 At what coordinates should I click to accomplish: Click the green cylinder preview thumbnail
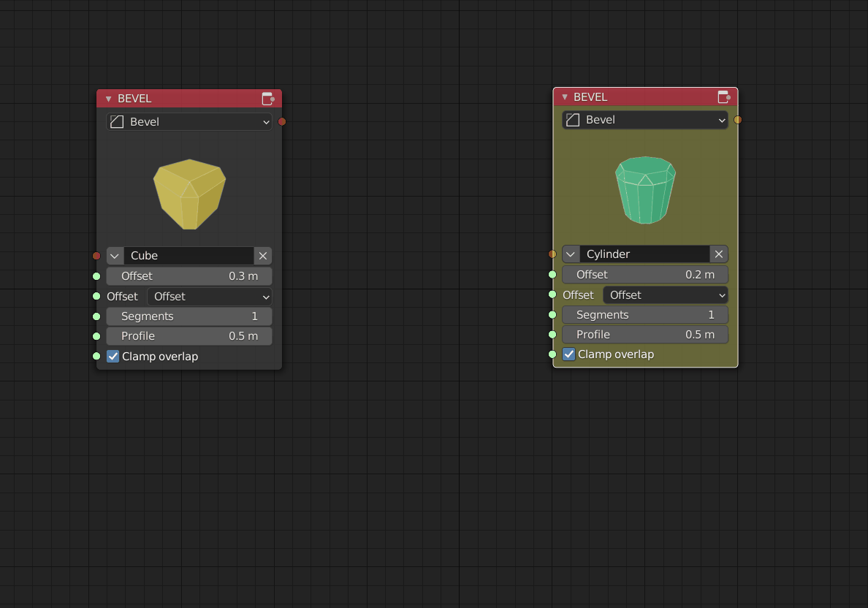[x=645, y=190]
